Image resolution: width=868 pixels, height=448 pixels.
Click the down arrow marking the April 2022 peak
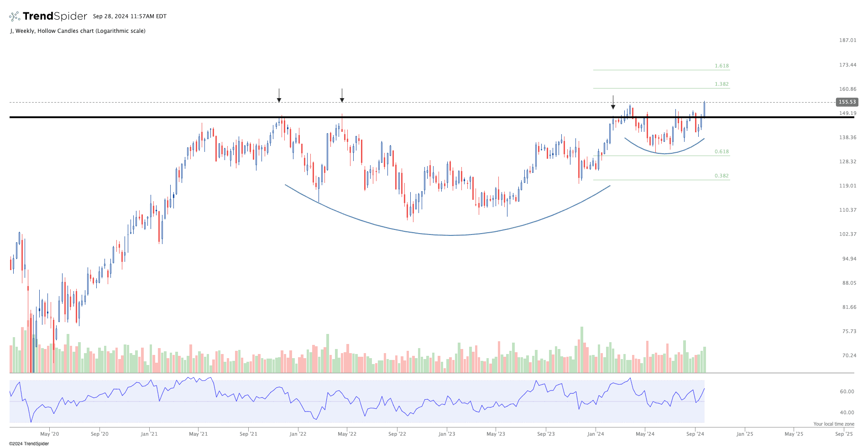pos(342,96)
